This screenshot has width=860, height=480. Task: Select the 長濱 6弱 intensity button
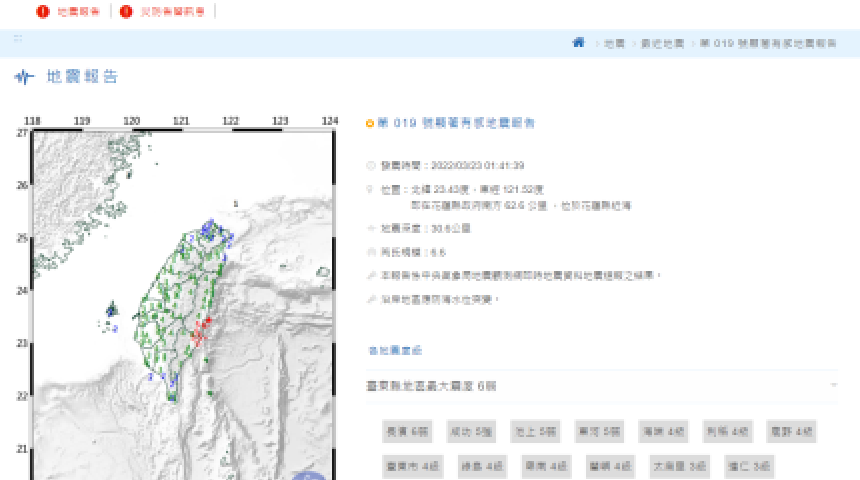406,432
